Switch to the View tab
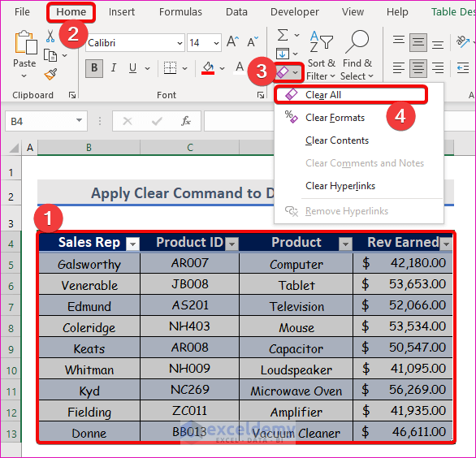The image size is (476, 458). tap(353, 12)
